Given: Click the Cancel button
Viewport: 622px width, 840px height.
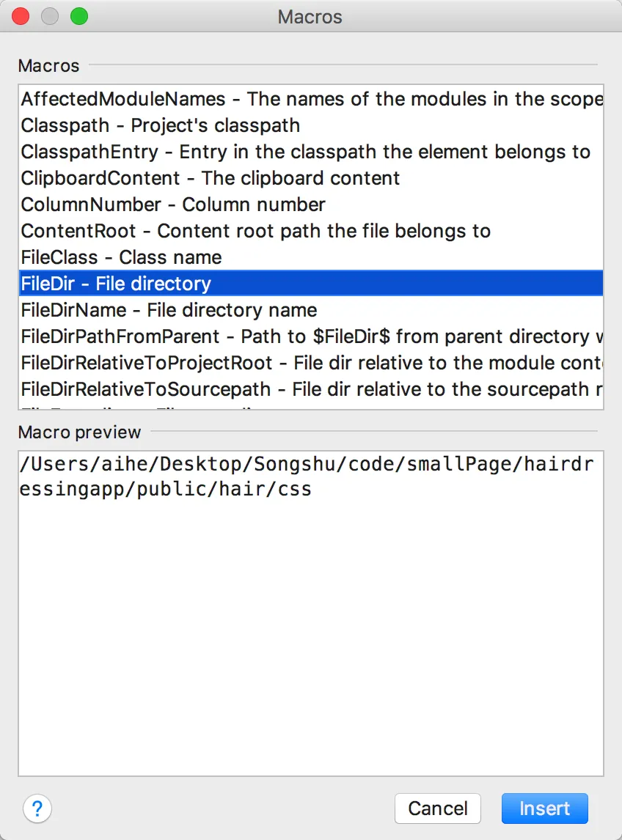Looking at the screenshot, I should [437, 808].
